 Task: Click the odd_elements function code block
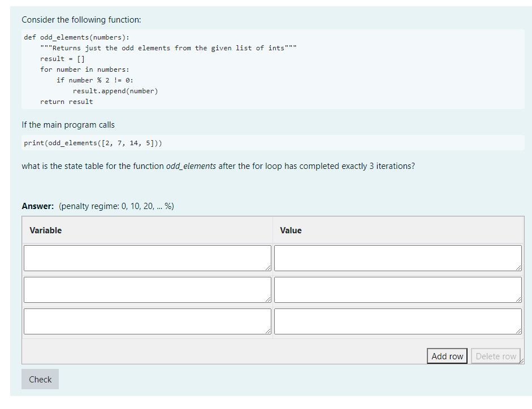273,69
